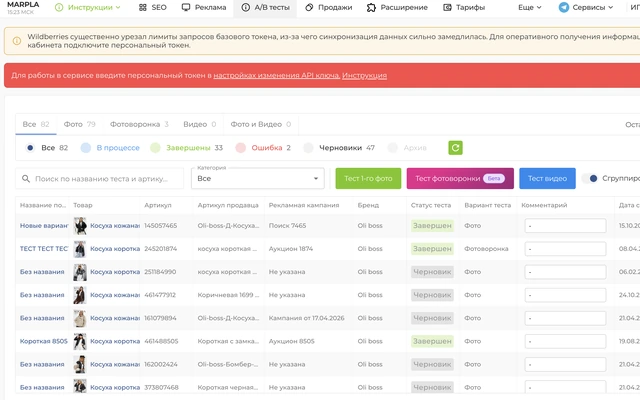Open the ТЕСТ ТЕСТ ТЕС test link
Screen dimensions: 640x400
pos(44,249)
